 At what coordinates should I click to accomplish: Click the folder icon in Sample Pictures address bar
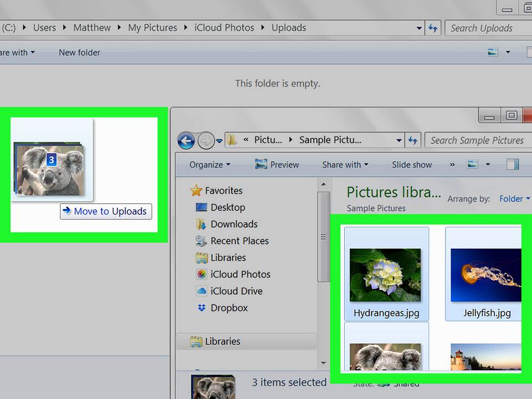click(232, 140)
